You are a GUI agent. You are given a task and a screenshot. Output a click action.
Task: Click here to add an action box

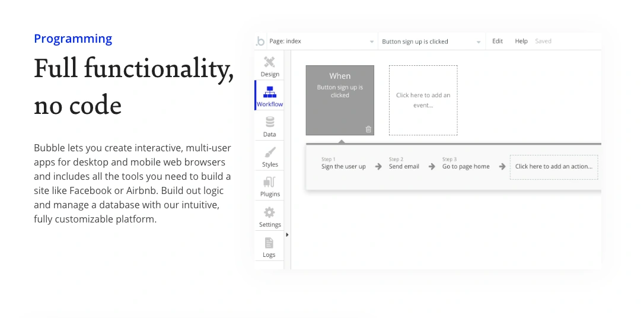tap(554, 167)
